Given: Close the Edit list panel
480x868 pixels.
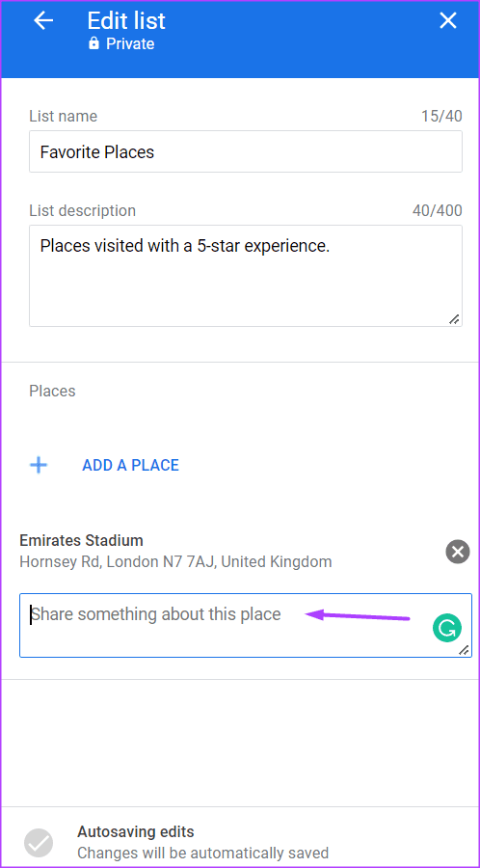Looking at the screenshot, I should pyautogui.click(x=448, y=20).
